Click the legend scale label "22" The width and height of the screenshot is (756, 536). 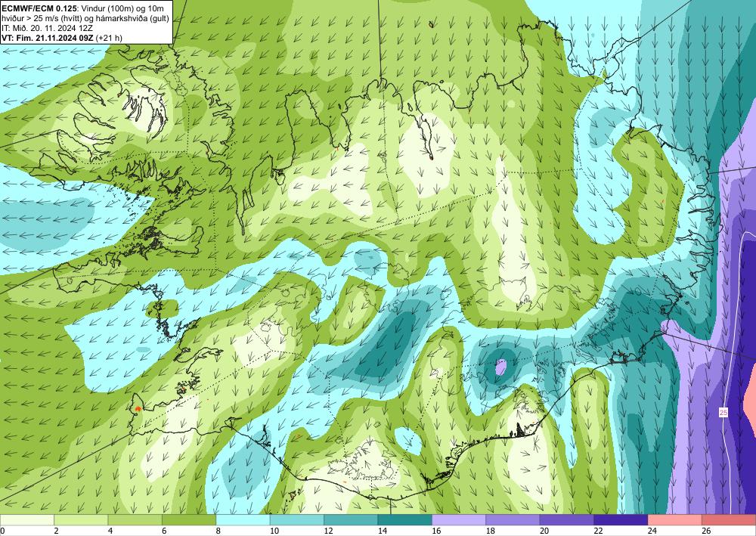click(598, 531)
